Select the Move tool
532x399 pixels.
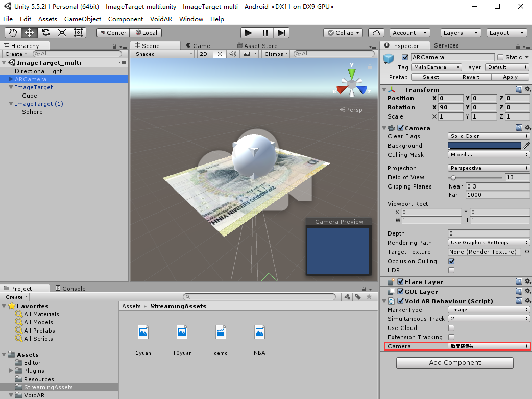tap(29, 33)
